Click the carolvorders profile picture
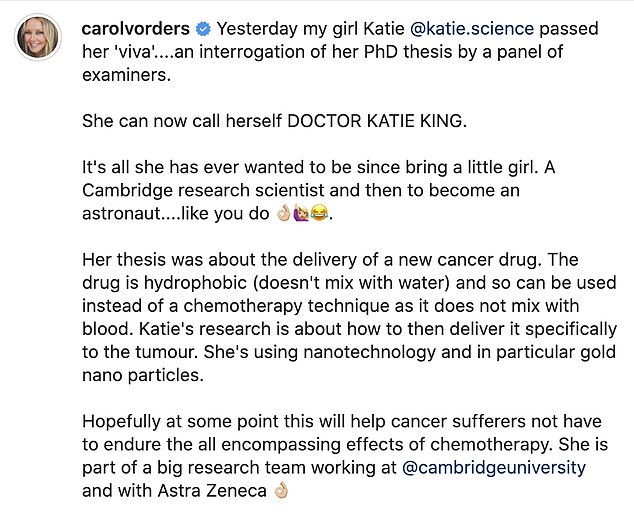This screenshot has width=634, height=514. click(38, 37)
